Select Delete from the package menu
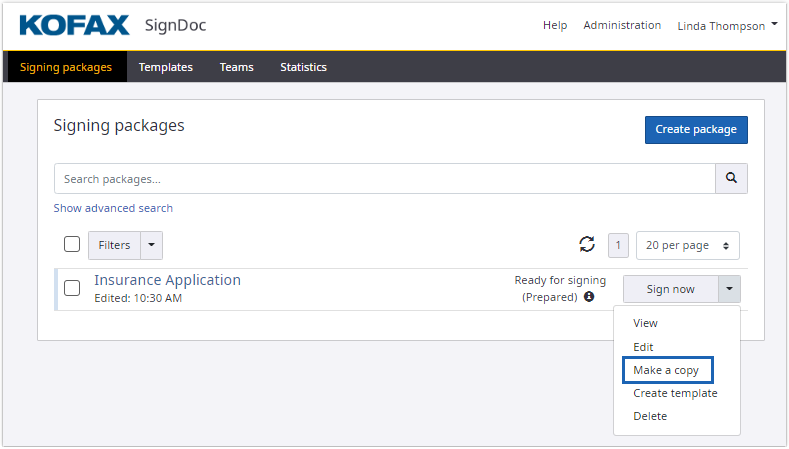The image size is (789, 449). pos(650,416)
